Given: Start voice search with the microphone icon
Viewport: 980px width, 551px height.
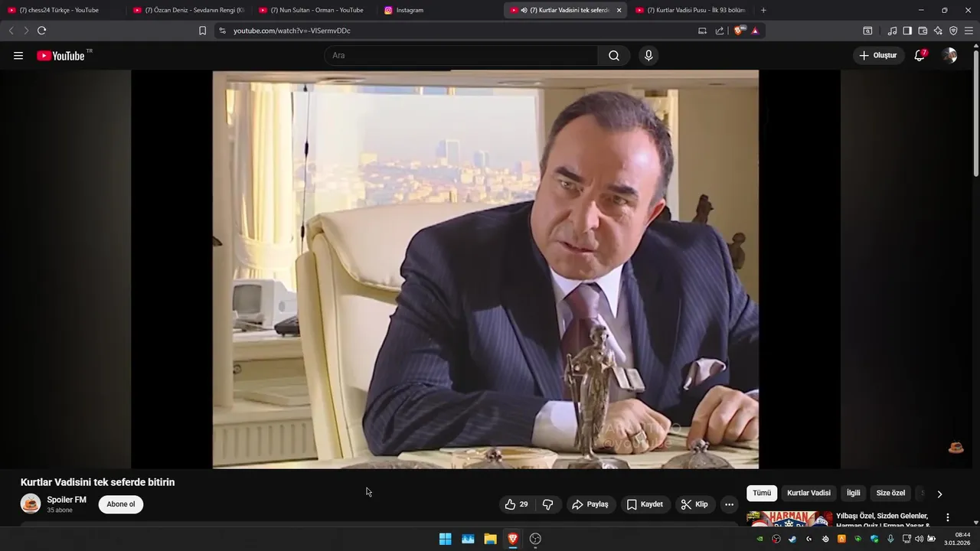Looking at the screenshot, I should coord(648,55).
